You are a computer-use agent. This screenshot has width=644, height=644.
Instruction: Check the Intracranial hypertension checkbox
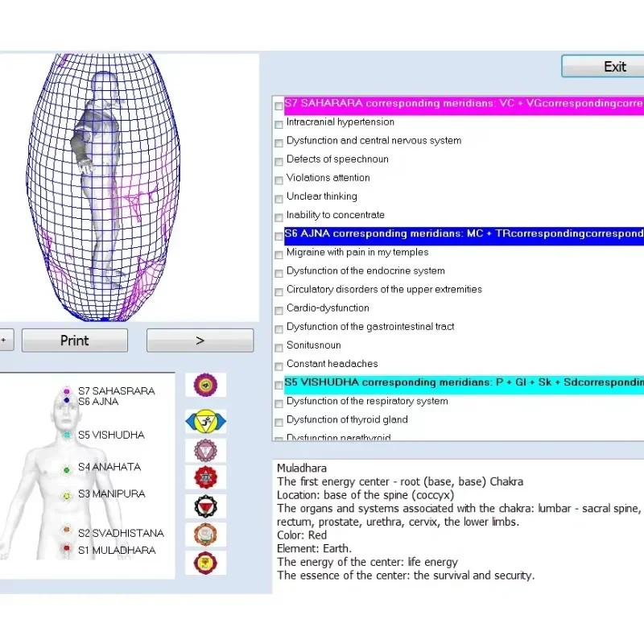279,122
